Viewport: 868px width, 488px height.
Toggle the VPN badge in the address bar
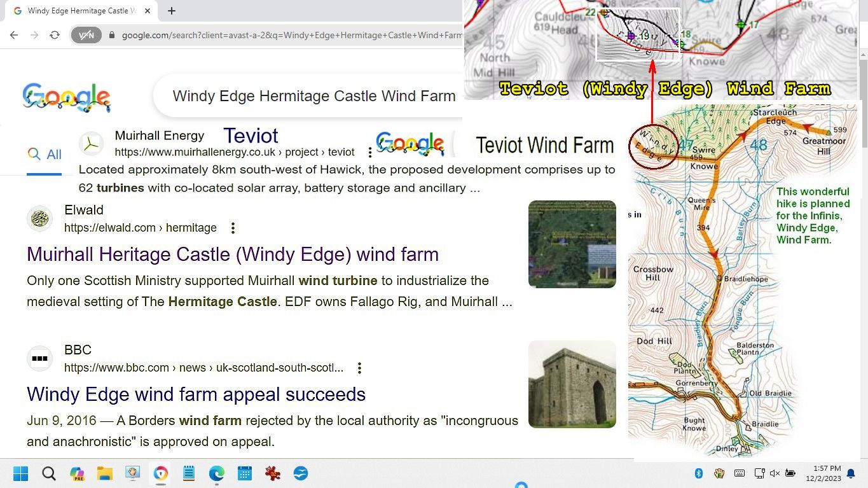coord(86,35)
